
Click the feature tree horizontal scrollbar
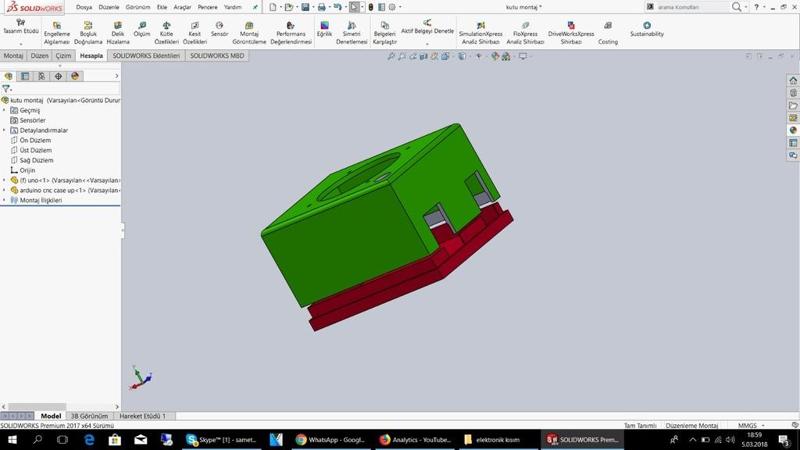(x=37, y=407)
